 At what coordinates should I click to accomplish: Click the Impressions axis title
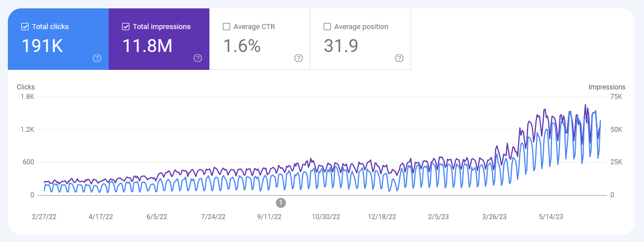coord(606,87)
